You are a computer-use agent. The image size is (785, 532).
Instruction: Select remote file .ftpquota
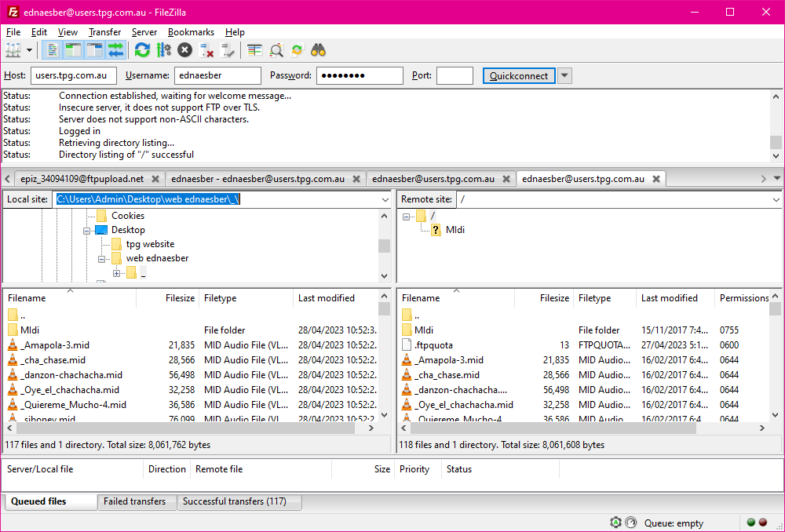point(433,344)
